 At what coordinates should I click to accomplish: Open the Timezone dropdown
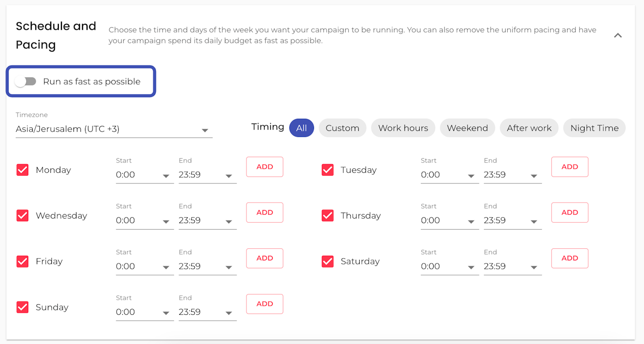(114, 129)
